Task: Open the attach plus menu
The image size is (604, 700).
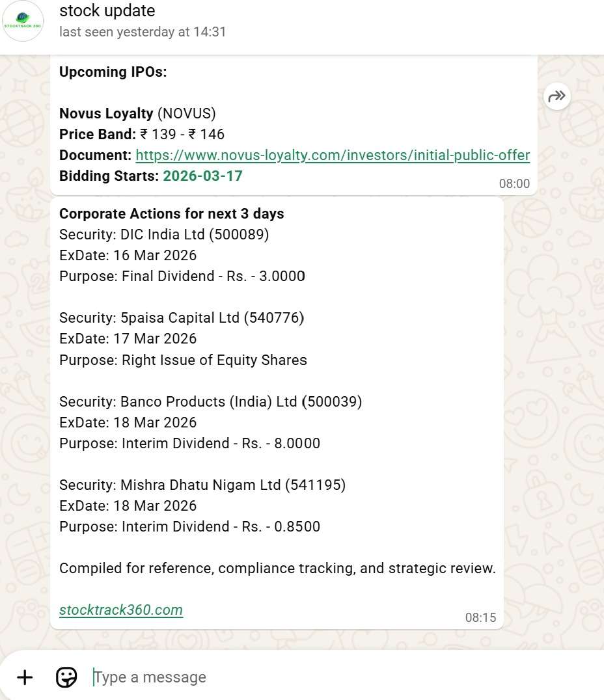Action: [25, 677]
